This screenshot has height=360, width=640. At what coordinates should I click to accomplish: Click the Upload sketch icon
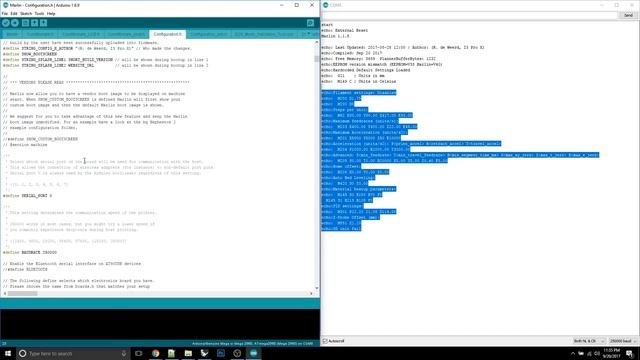pyautogui.click(x=15, y=23)
